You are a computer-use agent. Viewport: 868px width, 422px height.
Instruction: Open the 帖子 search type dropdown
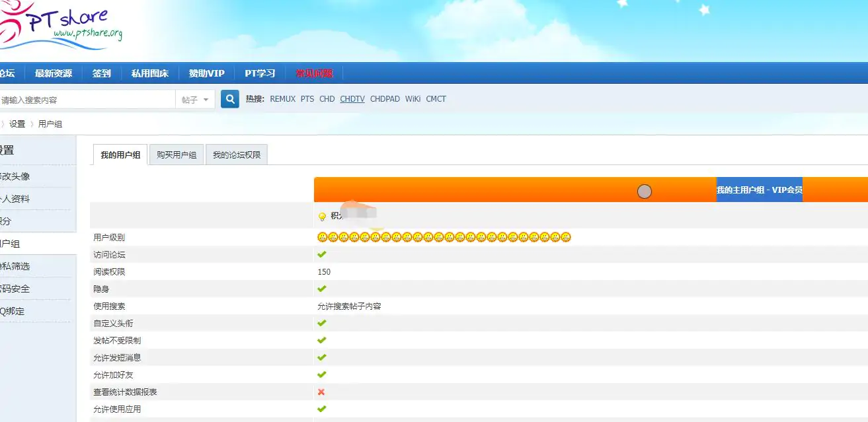coord(195,100)
